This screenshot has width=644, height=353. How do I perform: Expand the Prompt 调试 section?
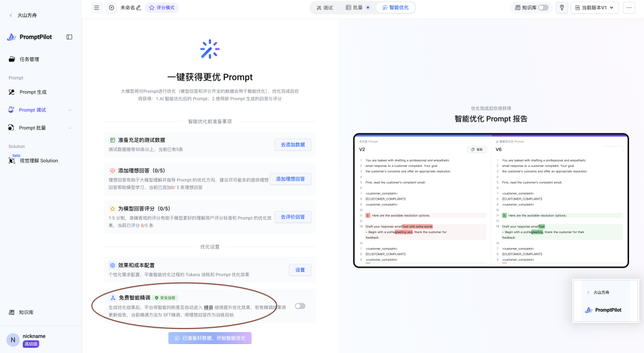coord(32,110)
